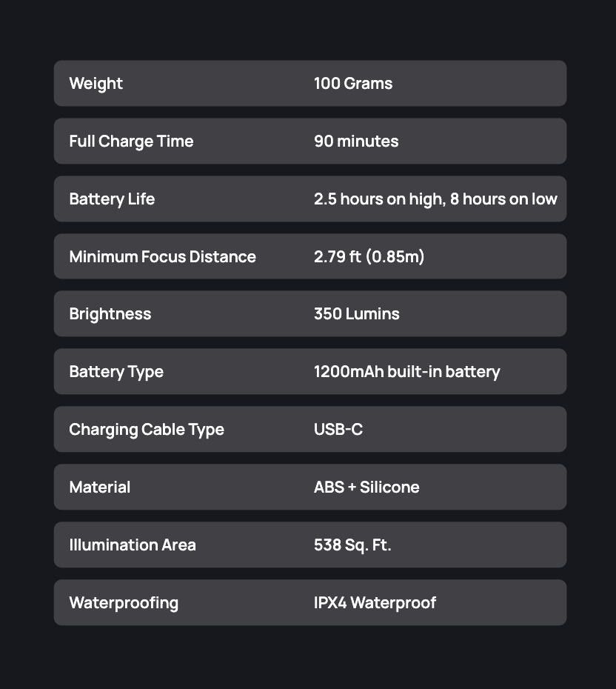
Task: Click the Waterproofing label
Action: coord(124,603)
